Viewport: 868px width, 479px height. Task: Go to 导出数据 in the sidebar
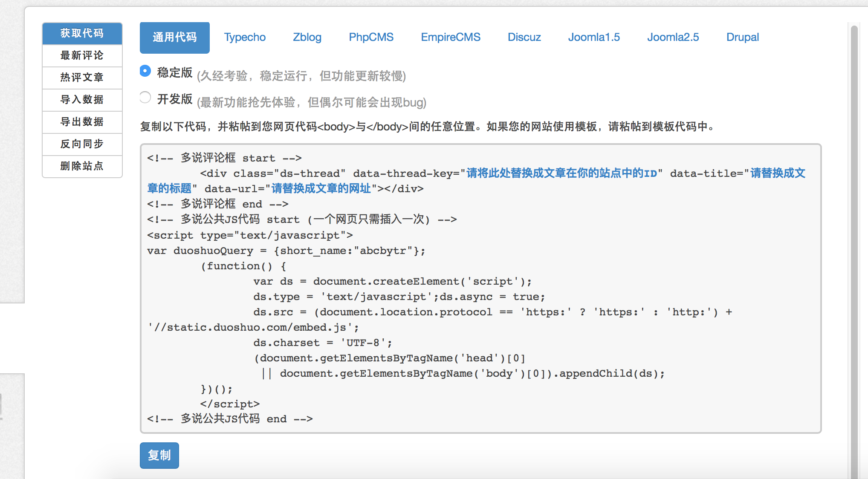tap(82, 122)
